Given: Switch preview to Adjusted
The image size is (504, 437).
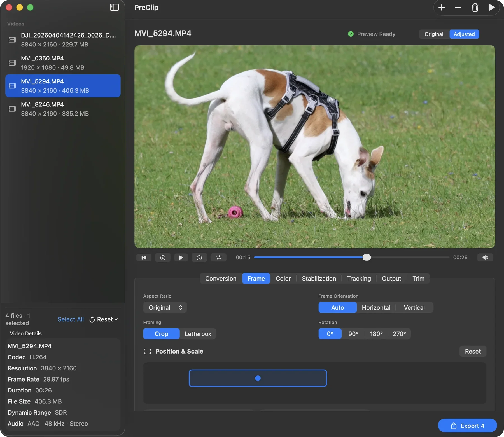Looking at the screenshot, I should tap(464, 34).
